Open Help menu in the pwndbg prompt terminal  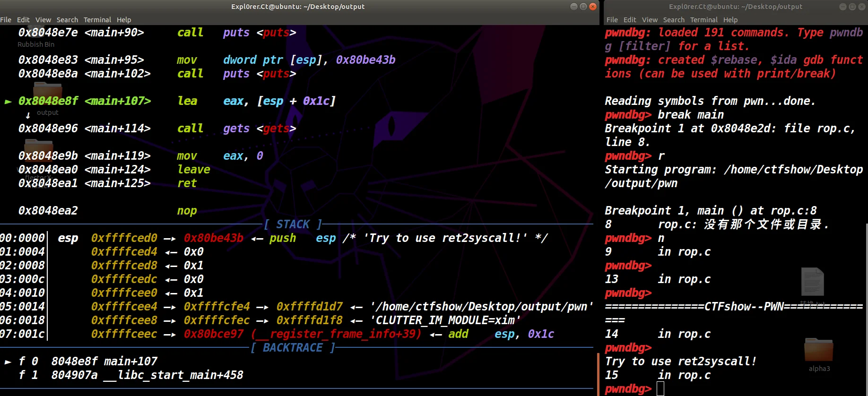[x=730, y=20]
